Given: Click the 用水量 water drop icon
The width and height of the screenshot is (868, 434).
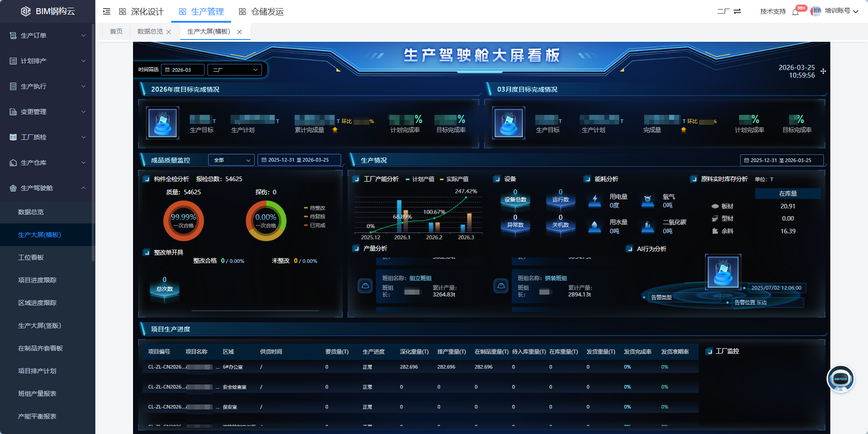Looking at the screenshot, I should [x=595, y=226].
